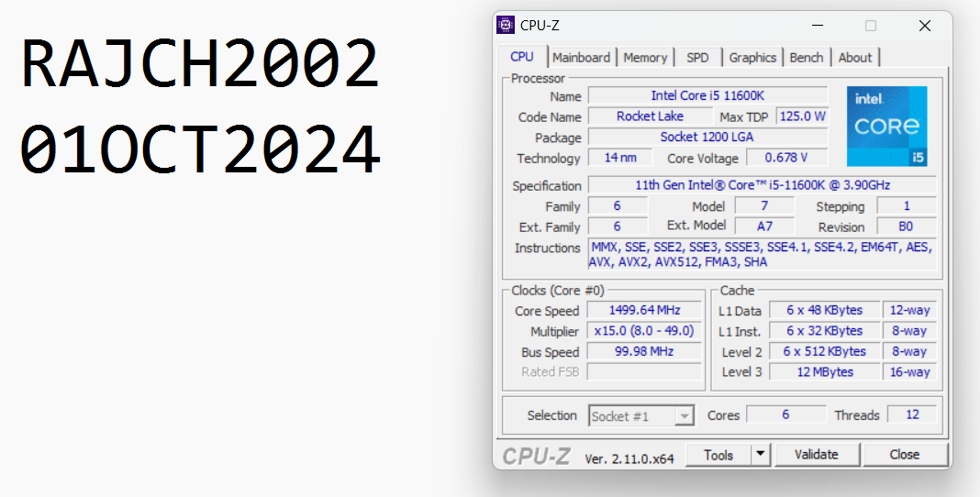The image size is (980, 497).
Task: Click the CPU-Z app icon in title bar
Action: click(505, 25)
